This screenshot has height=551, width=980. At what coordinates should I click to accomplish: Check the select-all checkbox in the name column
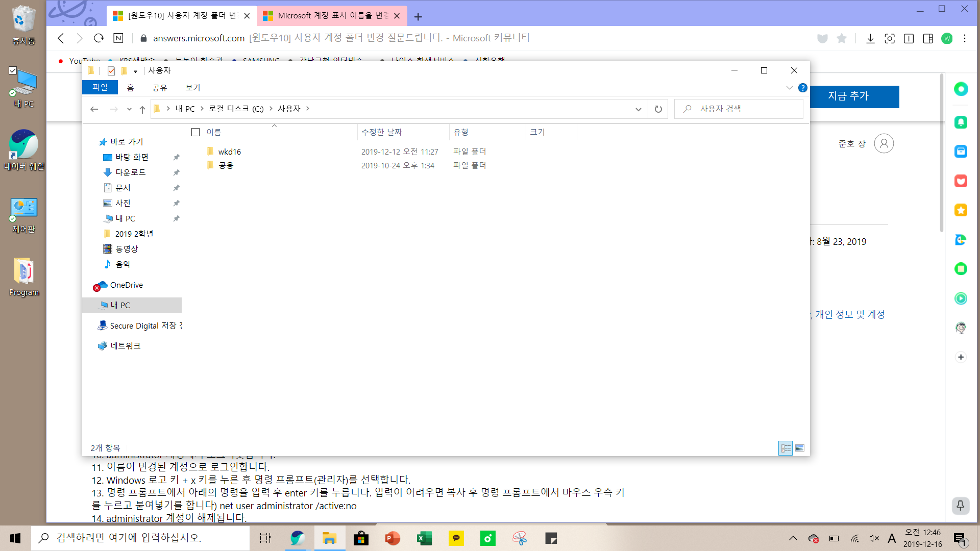tap(195, 132)
